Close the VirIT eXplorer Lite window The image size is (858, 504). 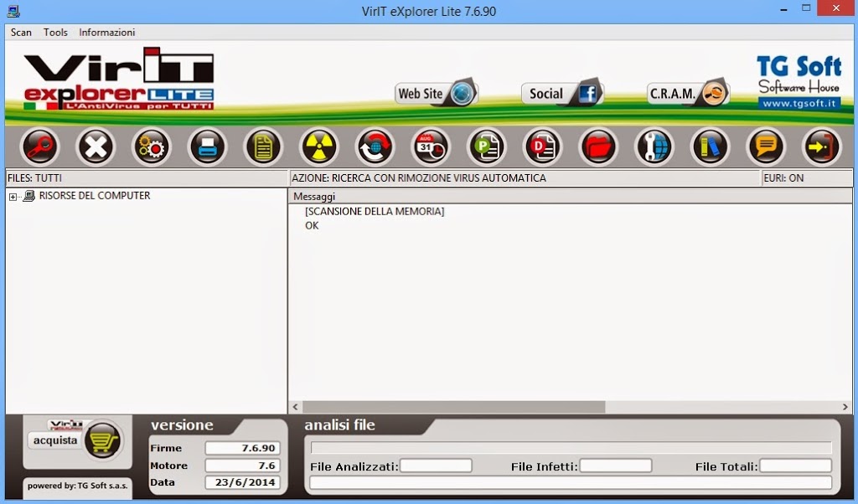click(836, 8)
